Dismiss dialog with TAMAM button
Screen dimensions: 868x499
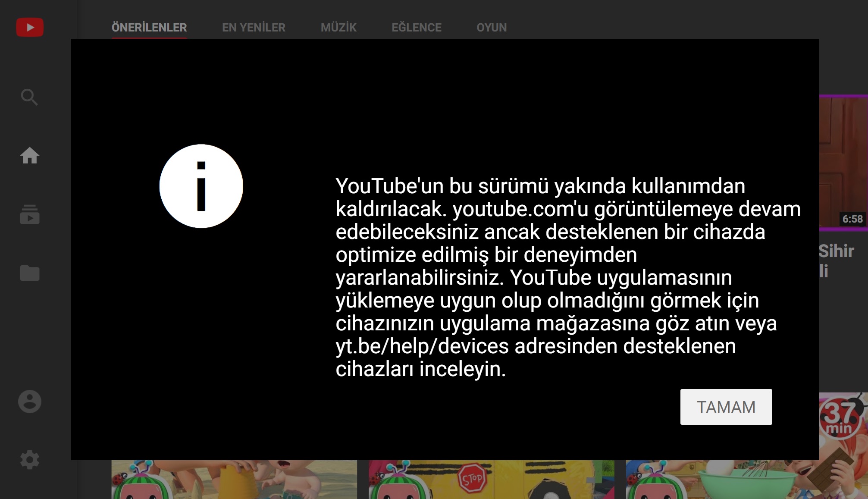(726, 407)
